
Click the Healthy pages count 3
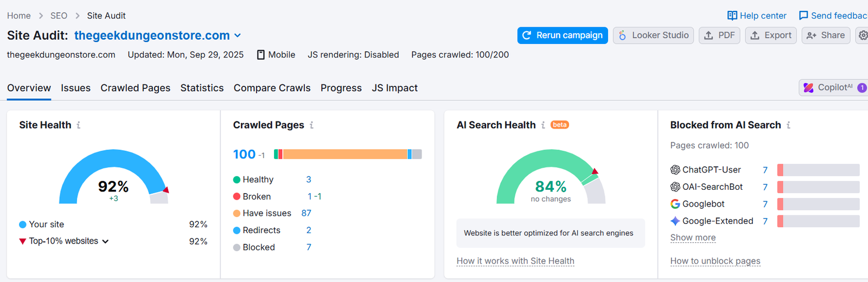[309, 180]
